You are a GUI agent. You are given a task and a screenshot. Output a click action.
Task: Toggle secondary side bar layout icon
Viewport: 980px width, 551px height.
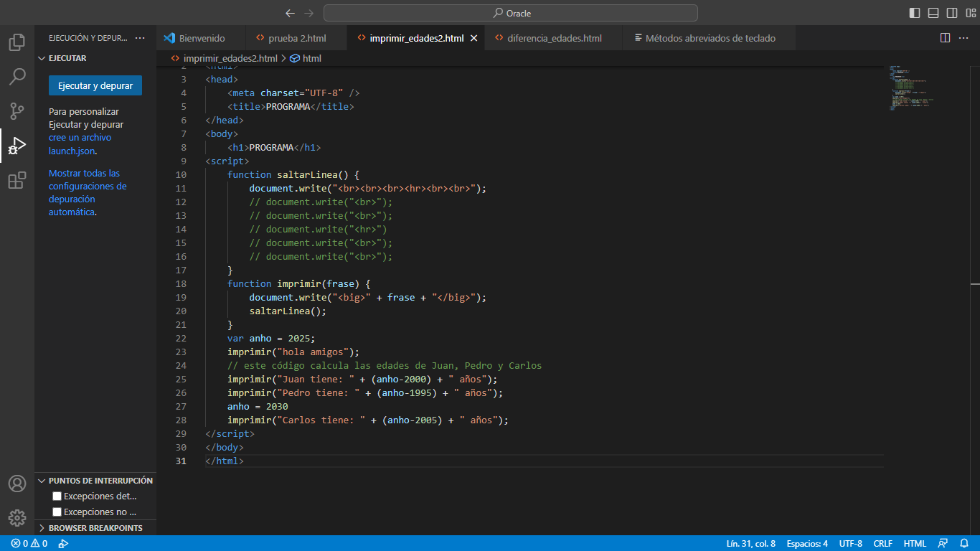[x=952, y=13]
